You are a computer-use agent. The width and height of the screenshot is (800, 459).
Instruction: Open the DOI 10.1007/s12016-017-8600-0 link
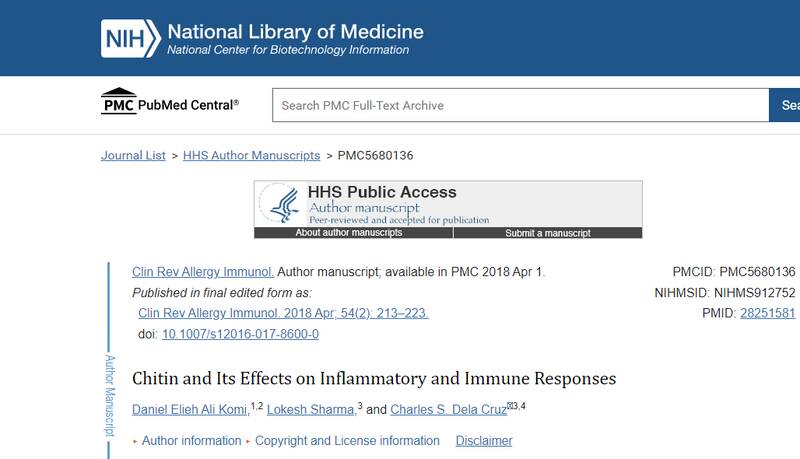(x=240, y=334)
